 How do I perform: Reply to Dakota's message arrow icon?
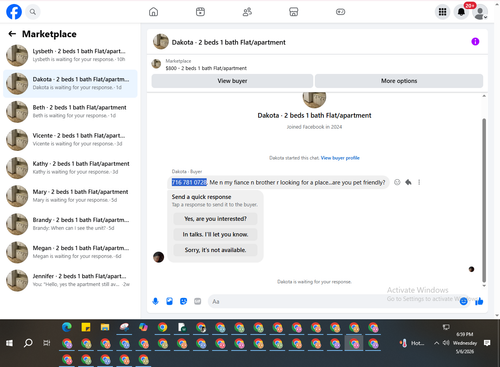coord(408,182)
